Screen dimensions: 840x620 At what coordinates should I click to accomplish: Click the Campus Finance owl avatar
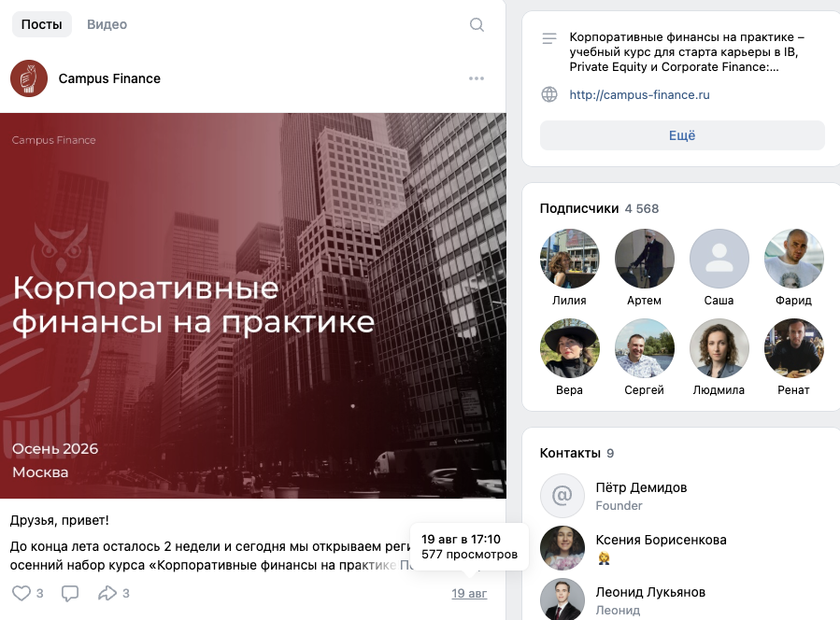point(29,78)
